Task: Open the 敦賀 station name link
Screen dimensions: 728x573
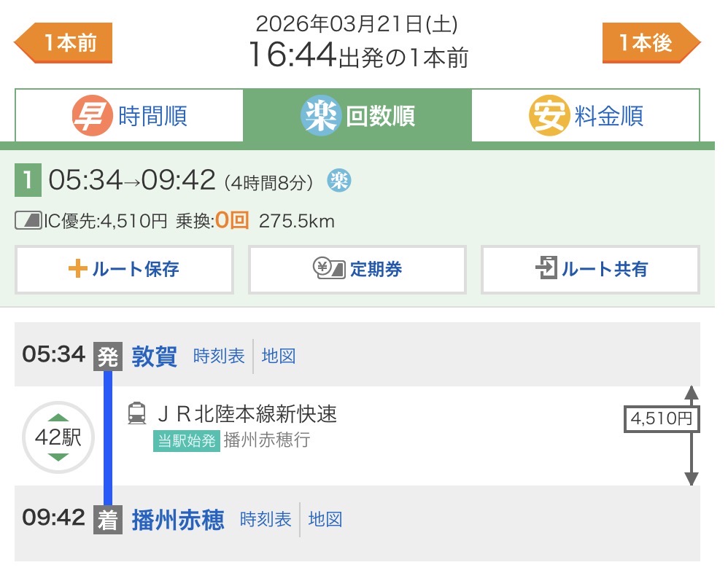Action: click(x=155, y=356)
